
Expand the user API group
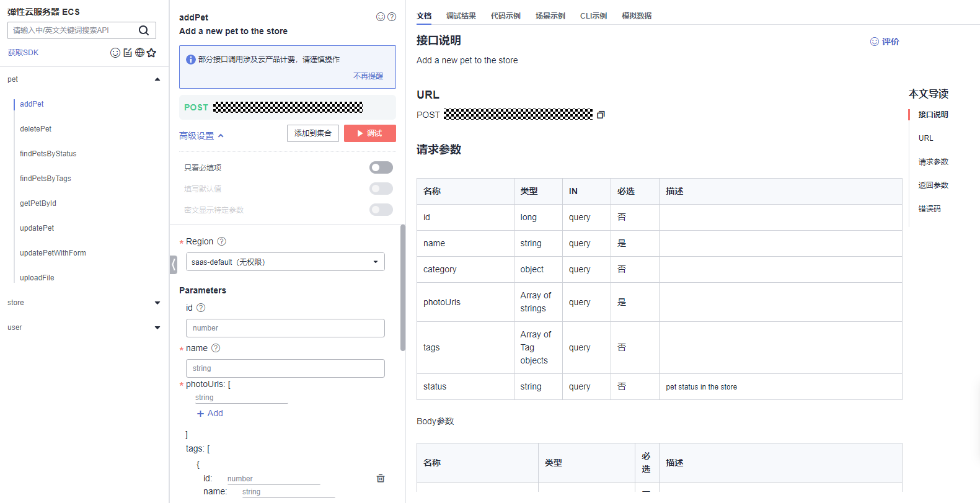pos(157,327)
